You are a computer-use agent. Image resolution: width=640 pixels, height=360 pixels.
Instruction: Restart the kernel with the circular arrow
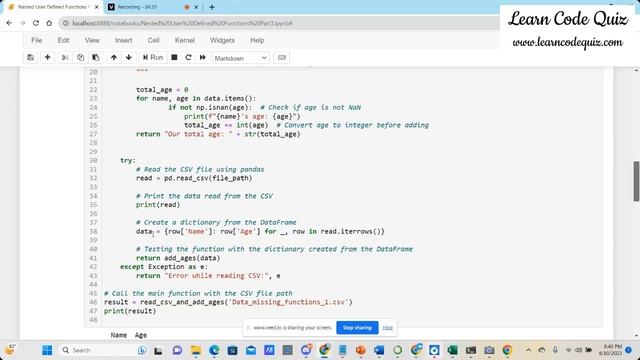click(188, 58)
